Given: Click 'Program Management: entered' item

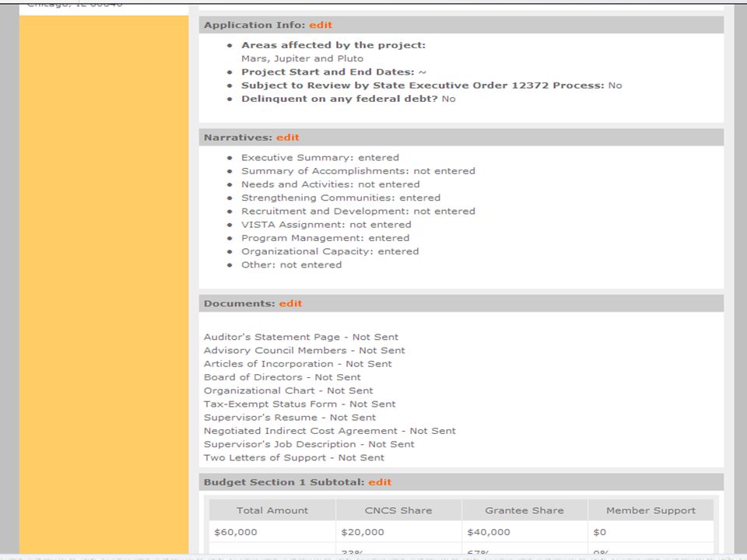Looking at the screenshot, I should tap(325, 238).
